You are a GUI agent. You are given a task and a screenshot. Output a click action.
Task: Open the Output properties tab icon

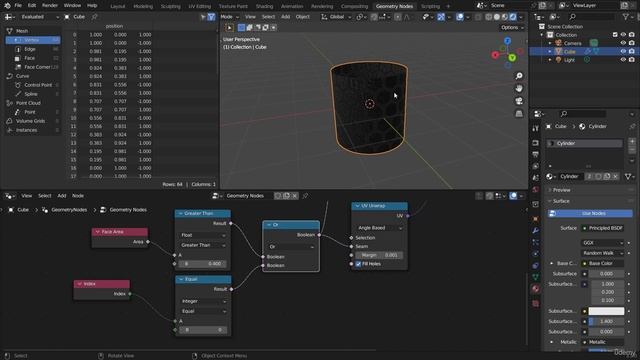pos(536,154)
